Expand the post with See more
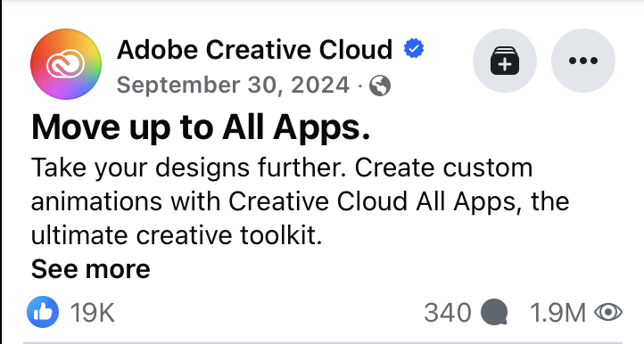The width and height of the screenshot is (644, 344). 91,269
